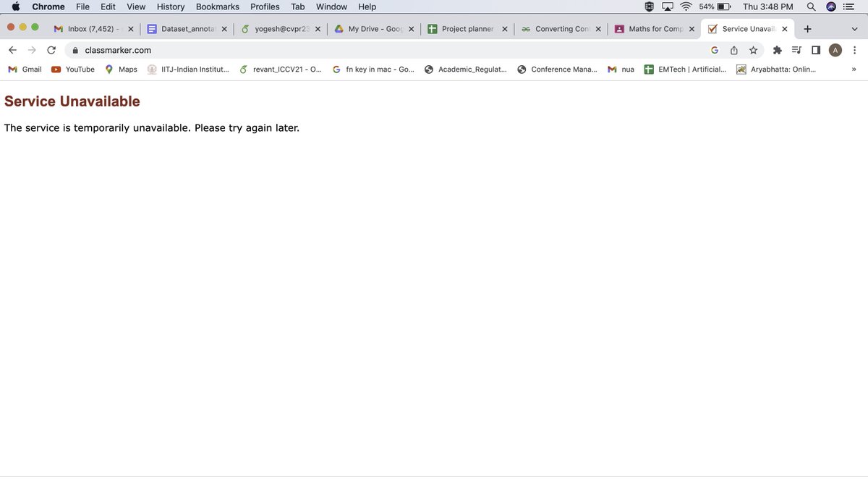Bookmark this page with the star icon
This screenshot has width=868, height=480.
tap(754, 50)
